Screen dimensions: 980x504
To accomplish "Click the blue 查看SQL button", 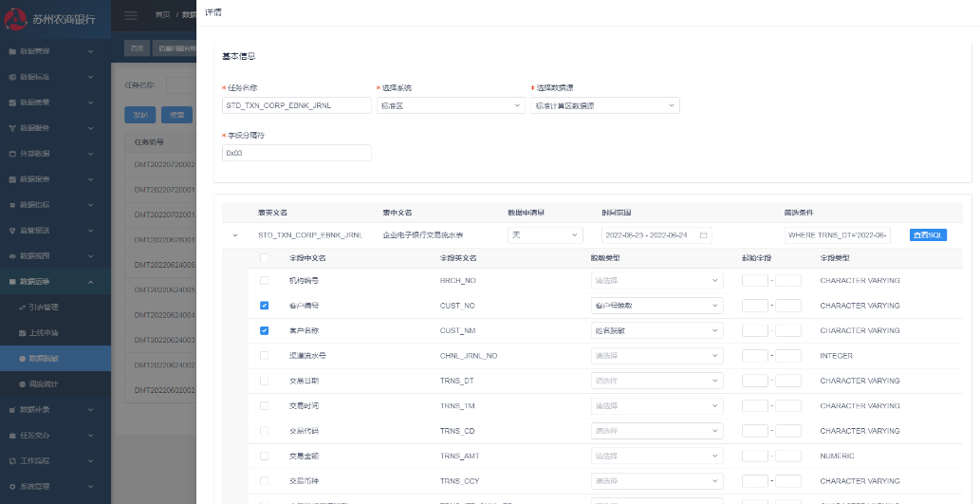I will coord(928,235).
